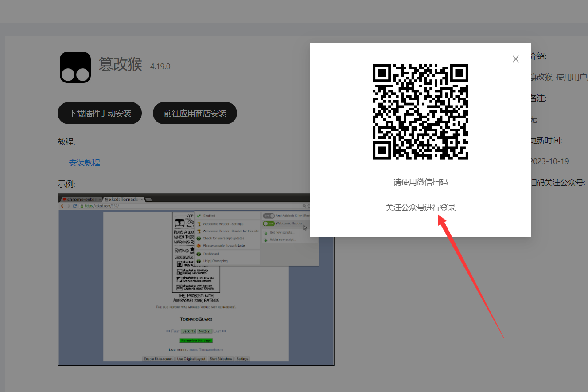588x392 pixels.
Task: Click the 前往应用商店安装 button
Action: click(195, 114)
